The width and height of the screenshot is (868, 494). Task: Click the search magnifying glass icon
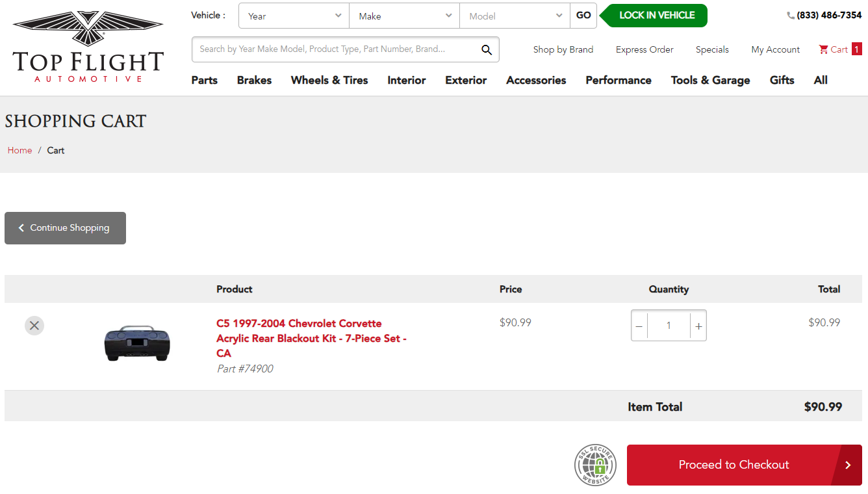[486, 49]
